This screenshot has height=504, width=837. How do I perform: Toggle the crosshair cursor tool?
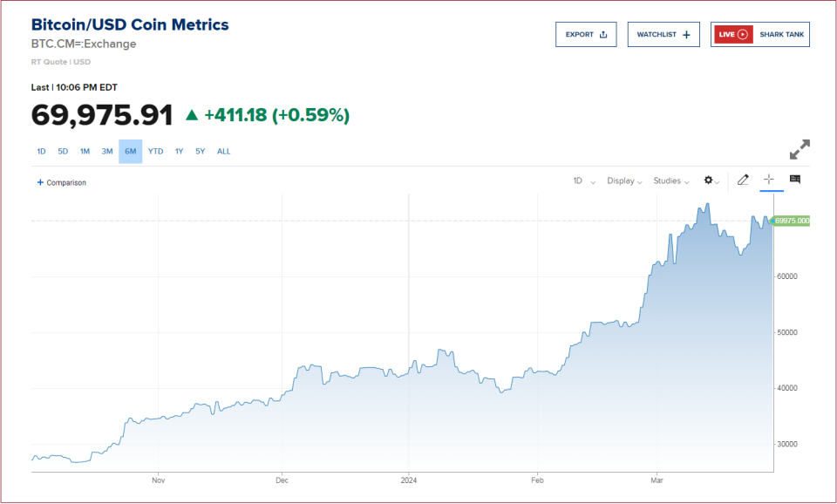768,180
